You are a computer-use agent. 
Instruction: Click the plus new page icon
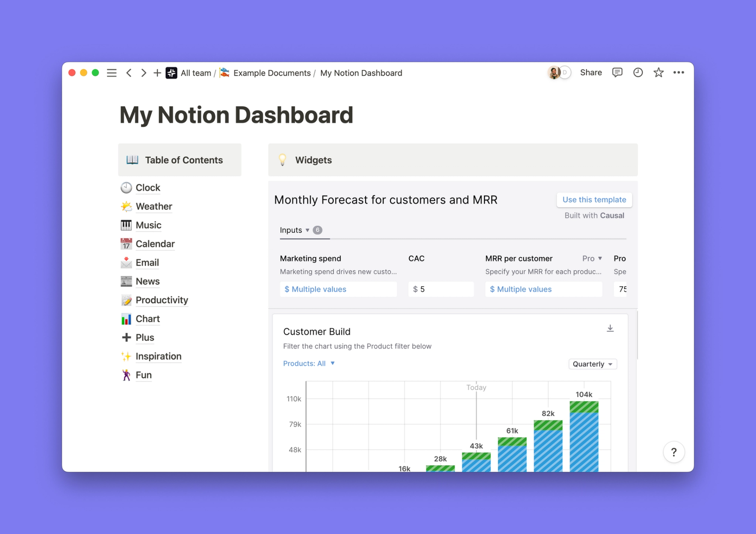point(157,73)
